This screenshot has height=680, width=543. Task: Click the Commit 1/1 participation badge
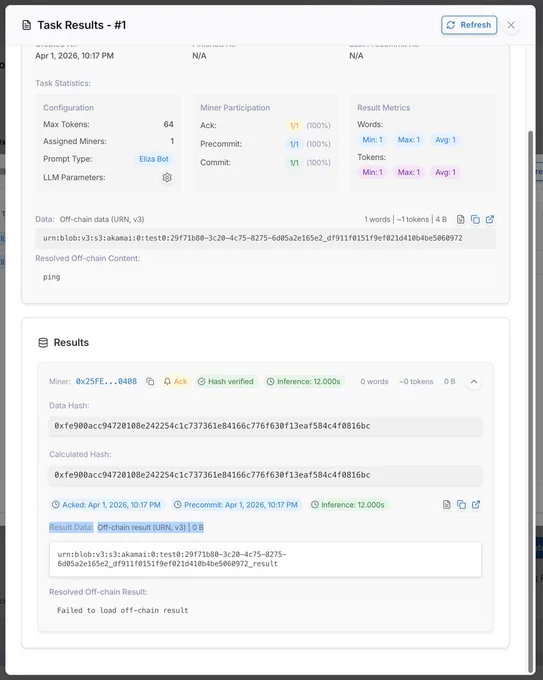(x=294, y=163)
